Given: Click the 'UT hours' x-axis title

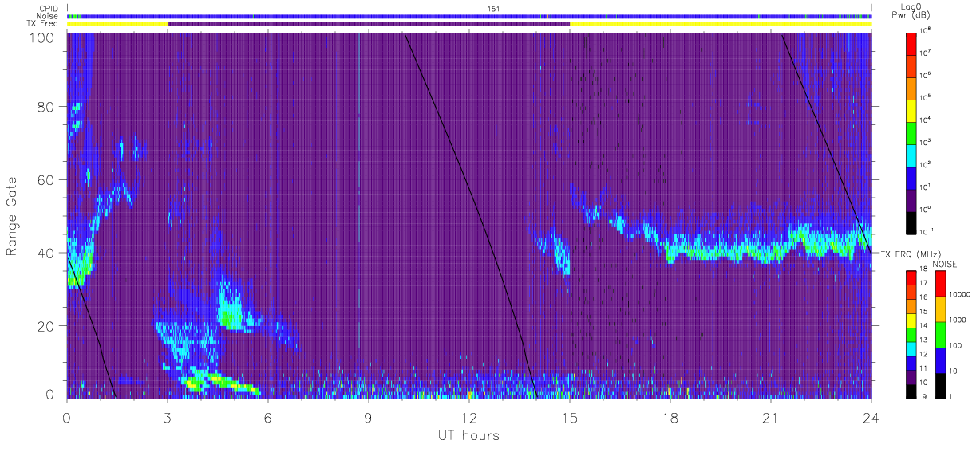Looking at the screenshot, I should coord(468,435).
